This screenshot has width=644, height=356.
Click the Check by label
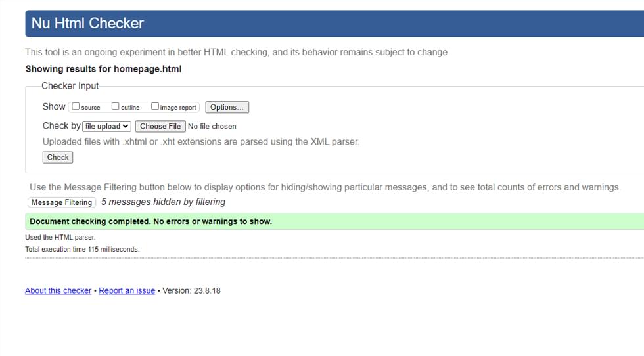[62, 126]
